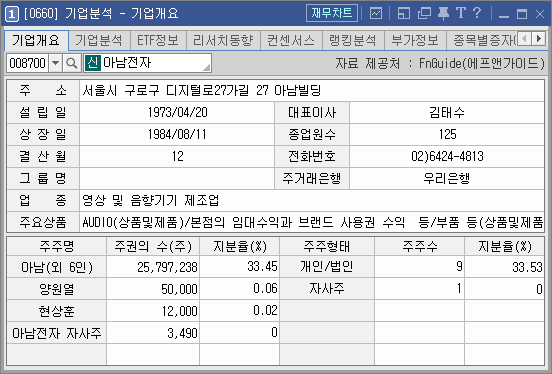Click share count 25,797,238
The image size is (552, 374).
point(153,267)
